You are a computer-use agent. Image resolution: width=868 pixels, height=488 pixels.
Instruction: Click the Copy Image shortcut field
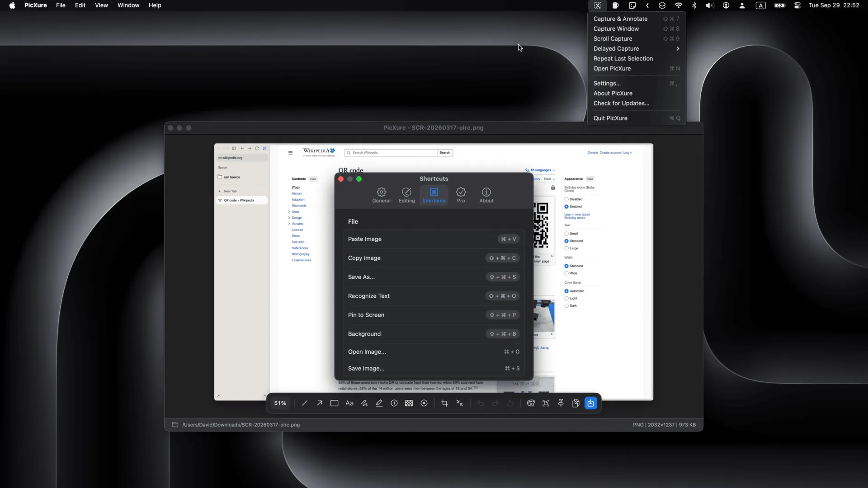(502, 258)
